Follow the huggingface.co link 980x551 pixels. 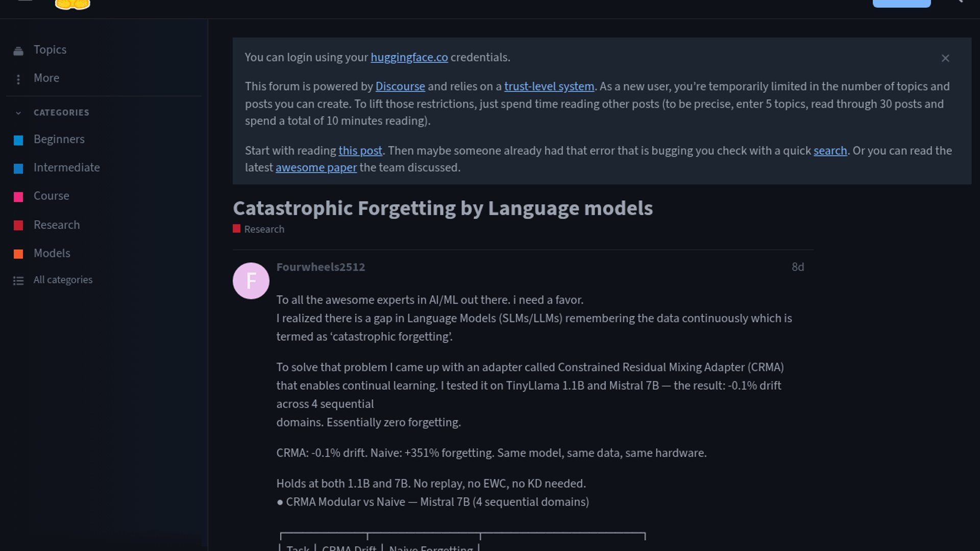click(x=409, y=57)
